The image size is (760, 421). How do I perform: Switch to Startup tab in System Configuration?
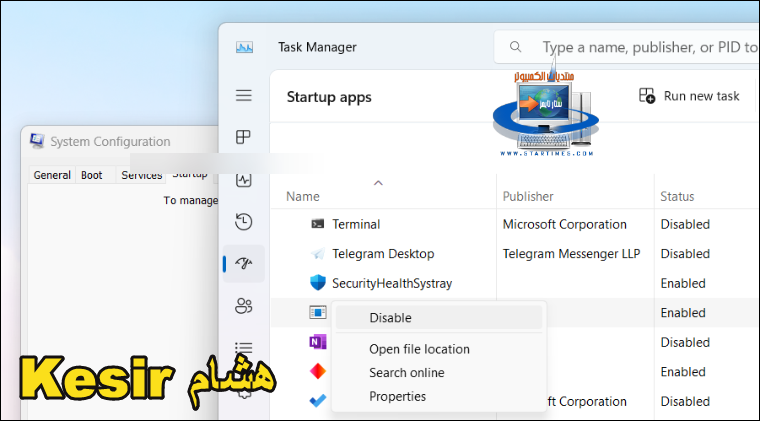coord(190,173)
